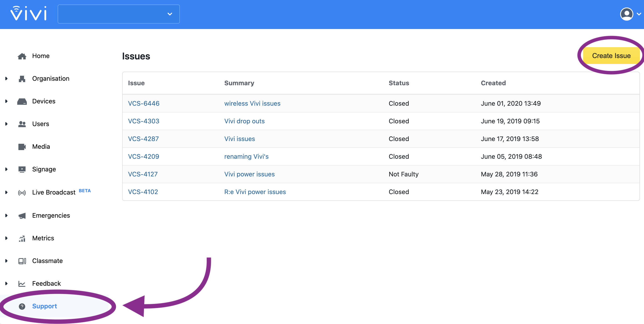Open the 'wireless Vivi issues' summary link
This screenshot has width=644, height=324.
(252, 103)
